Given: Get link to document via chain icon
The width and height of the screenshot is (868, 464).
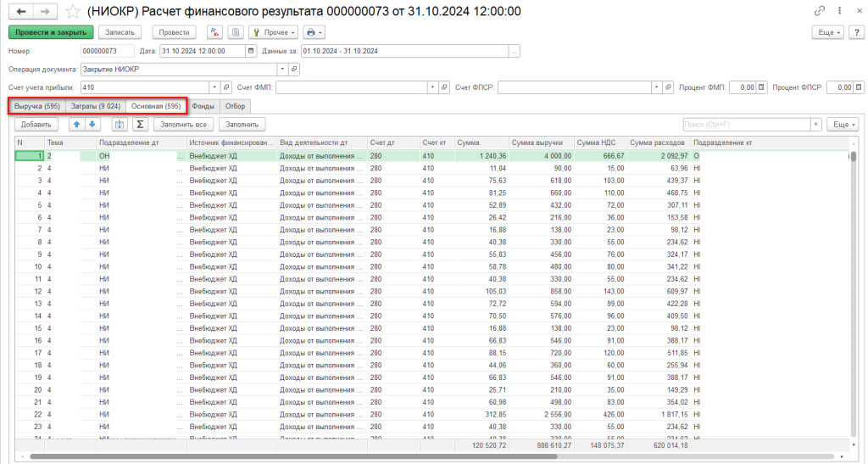Looking at the screenshot, I should pos(819,11).
